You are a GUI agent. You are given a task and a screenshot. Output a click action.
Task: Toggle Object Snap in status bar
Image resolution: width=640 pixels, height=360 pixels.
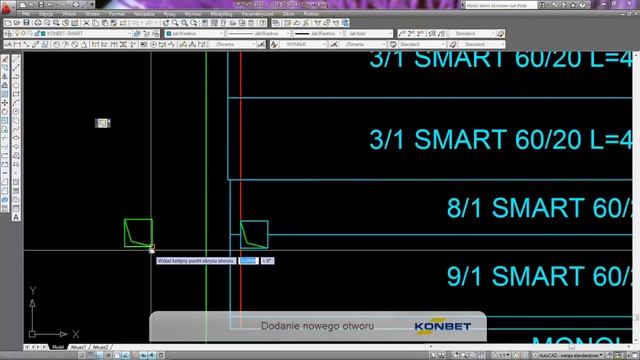tap(117, 356)
